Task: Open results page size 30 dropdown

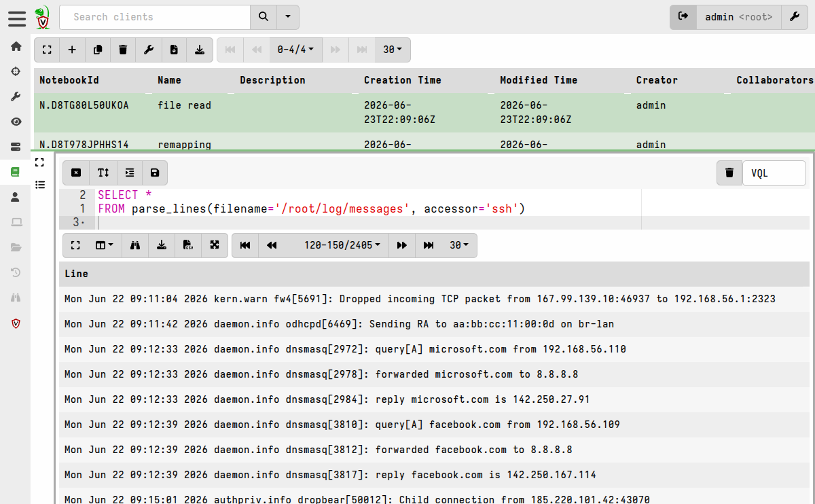Action: (459, 245)
